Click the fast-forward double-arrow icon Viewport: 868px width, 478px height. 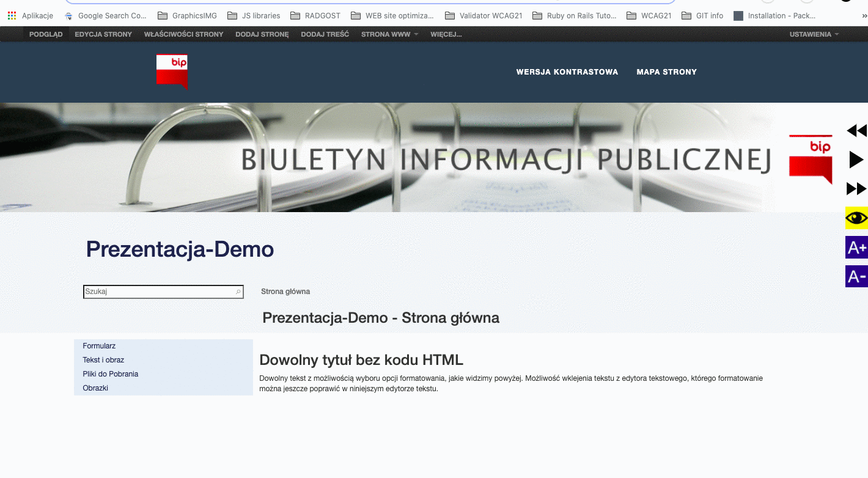856,189
